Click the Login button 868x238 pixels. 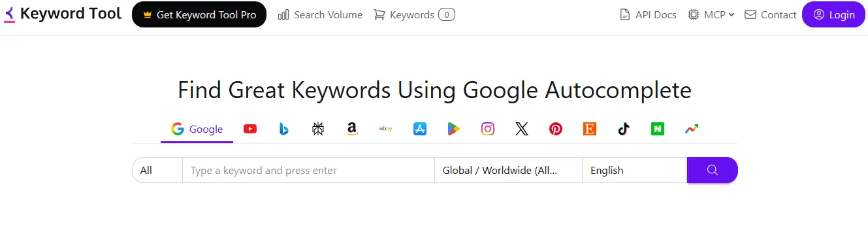point(833,14)
